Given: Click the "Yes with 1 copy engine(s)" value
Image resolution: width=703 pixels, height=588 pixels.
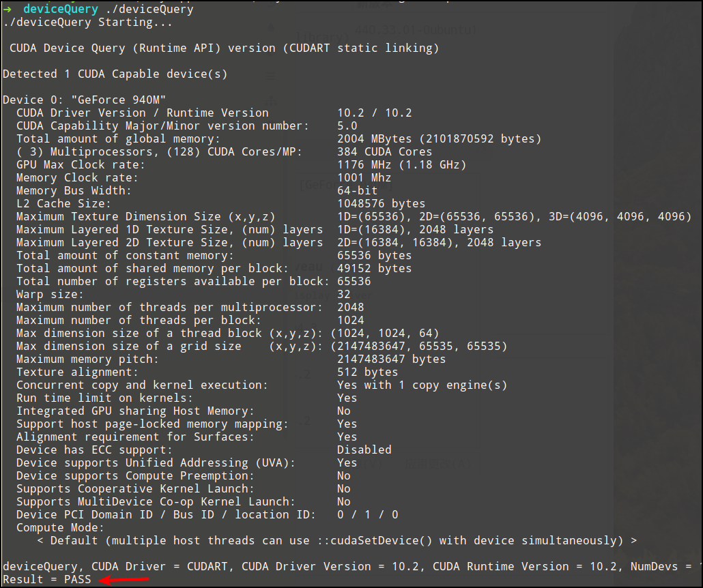Looking at the screenshot, I should click(422, 385).
